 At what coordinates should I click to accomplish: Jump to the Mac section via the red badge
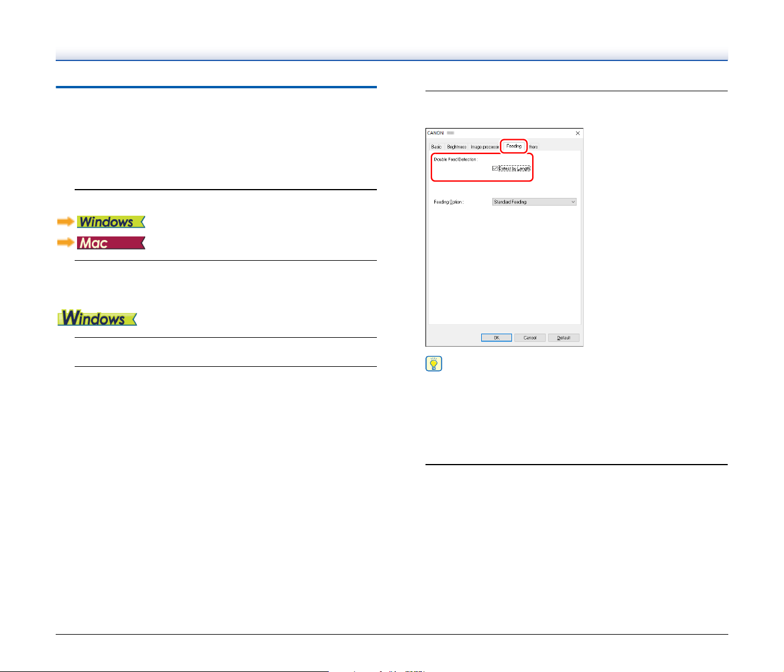(x=111, y=243)
